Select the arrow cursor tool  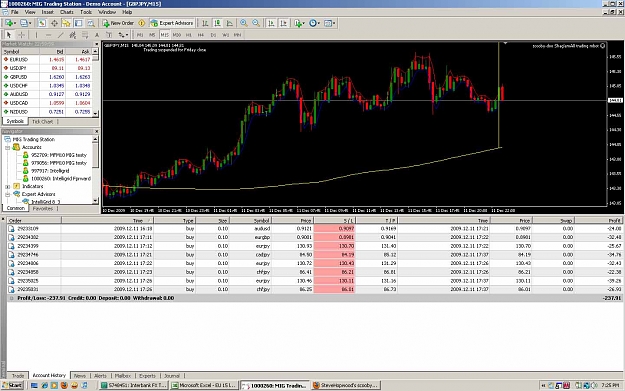coord(9,35)
